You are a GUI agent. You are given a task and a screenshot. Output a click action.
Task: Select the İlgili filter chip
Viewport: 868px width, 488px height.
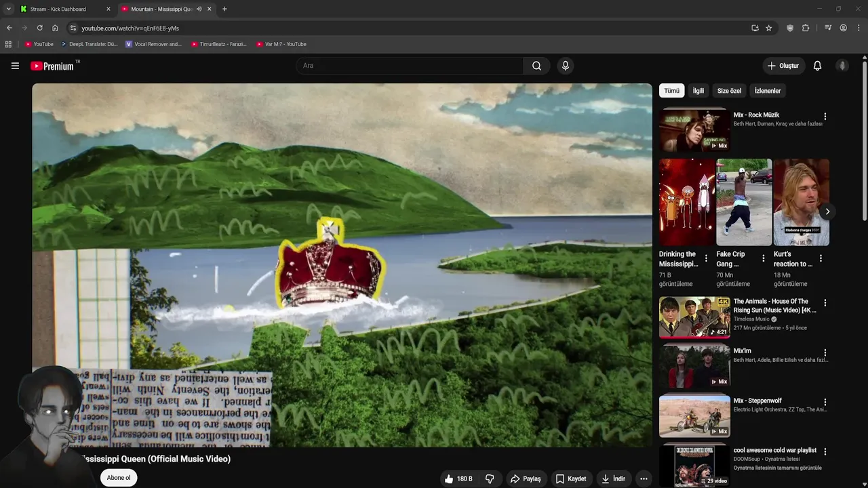click(x=698, y=91)
